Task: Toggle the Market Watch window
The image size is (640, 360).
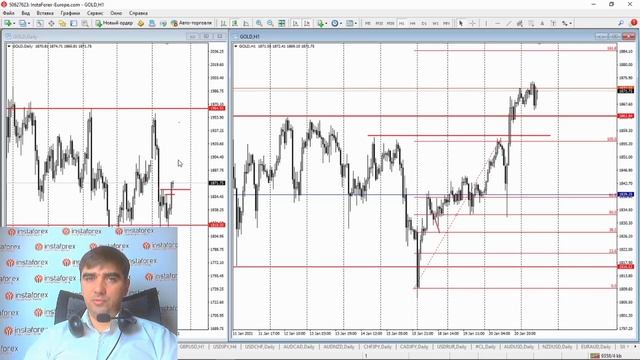Action: [40, 23]
